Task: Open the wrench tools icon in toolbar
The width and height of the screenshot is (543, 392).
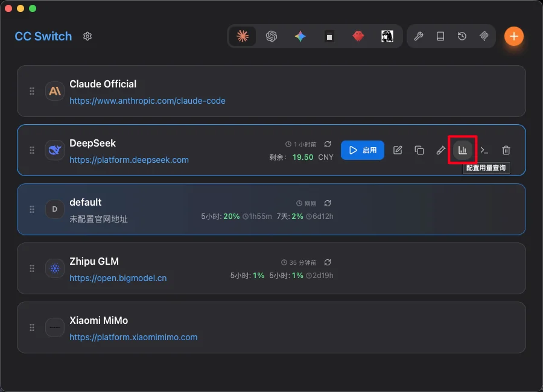Action: tap(419, 36)
